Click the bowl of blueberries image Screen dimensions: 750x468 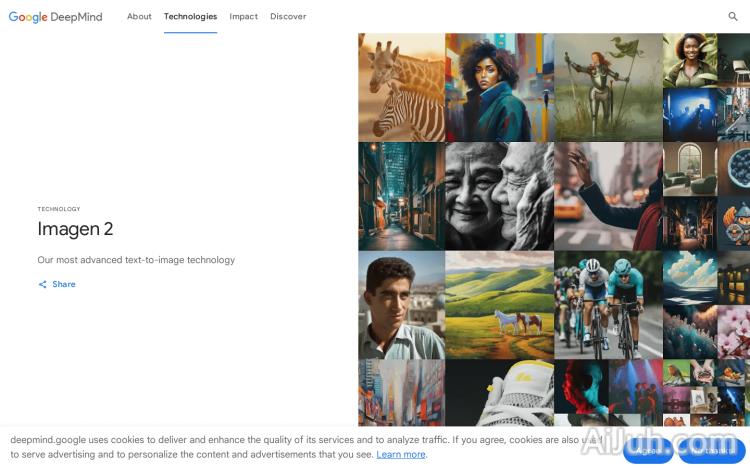tap(733, 168)
